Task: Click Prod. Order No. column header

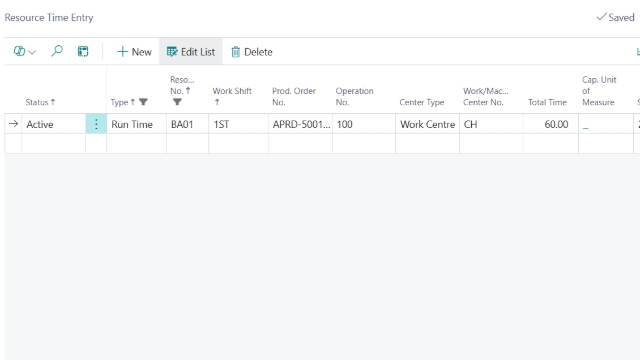Action: pos(294,96)
